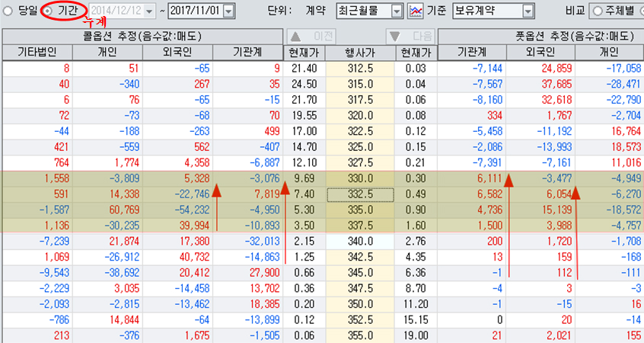This screenshot has width=644, height=343.
Task: Click the put-side 기관계 column header
Action: pyautogui.click(x=472, y=52)
